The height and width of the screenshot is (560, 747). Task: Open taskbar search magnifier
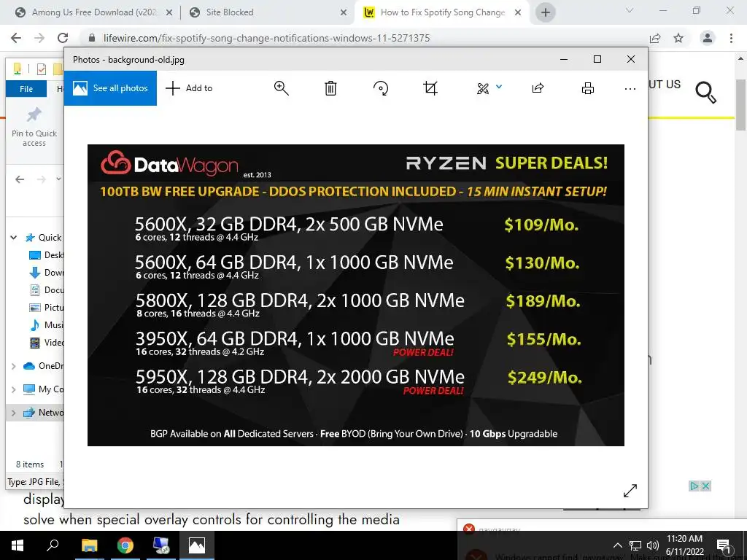click(x=53, y=545)
